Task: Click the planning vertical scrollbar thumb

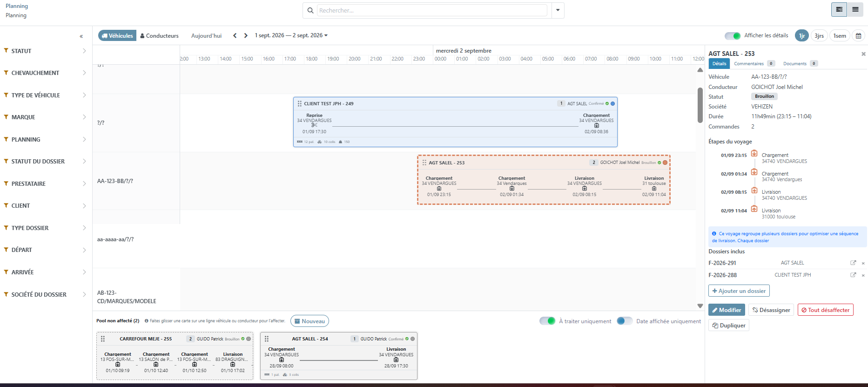Action: tap(700, 105)
